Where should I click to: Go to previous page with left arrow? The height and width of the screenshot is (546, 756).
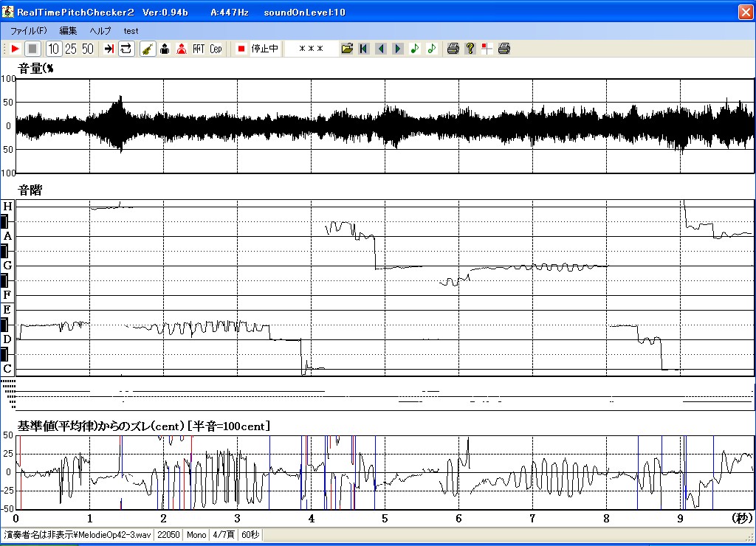click(381, 49)
